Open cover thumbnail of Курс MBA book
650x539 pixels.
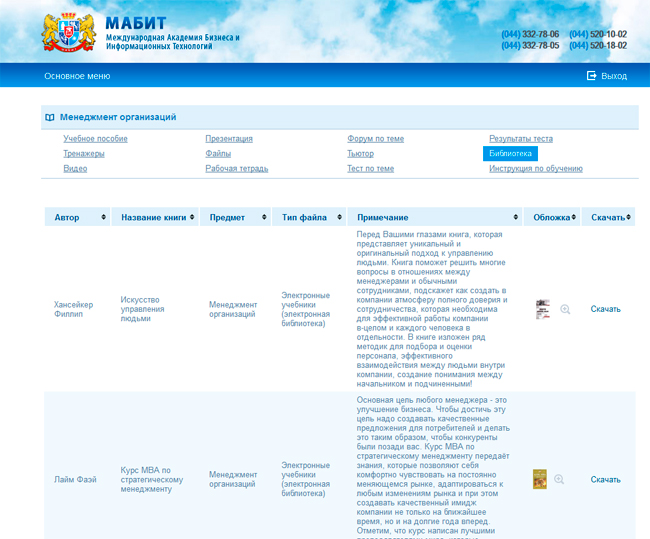coord(540,480)
